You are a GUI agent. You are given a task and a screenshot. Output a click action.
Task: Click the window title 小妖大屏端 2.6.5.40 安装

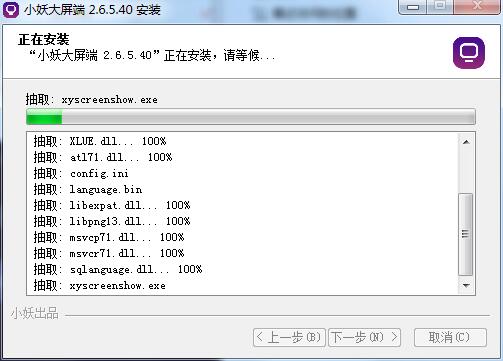(x=92, y=10)
